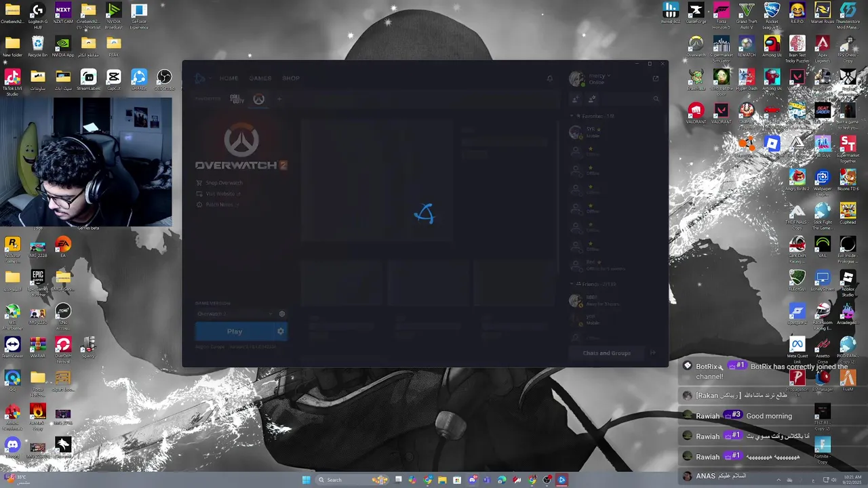868x488 pixels.
Task: Select the Grand Theft Auto V desktop icon
Action: click(x=747, y=16)
